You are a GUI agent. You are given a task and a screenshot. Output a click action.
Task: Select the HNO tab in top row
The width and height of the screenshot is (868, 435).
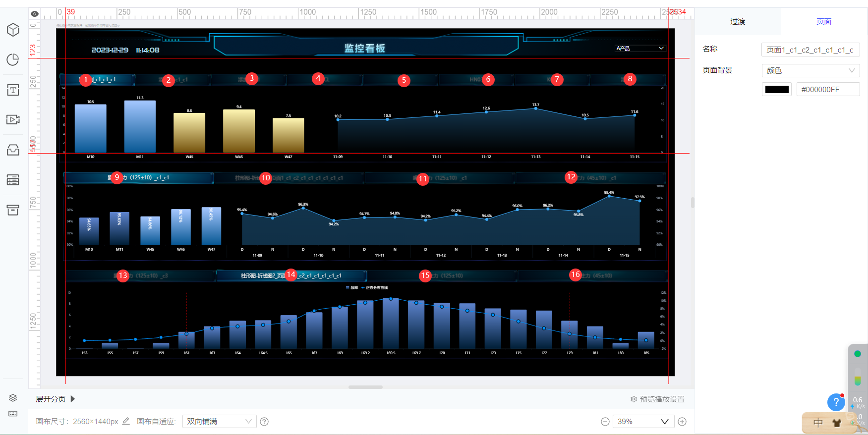click(x=476, y=79)
